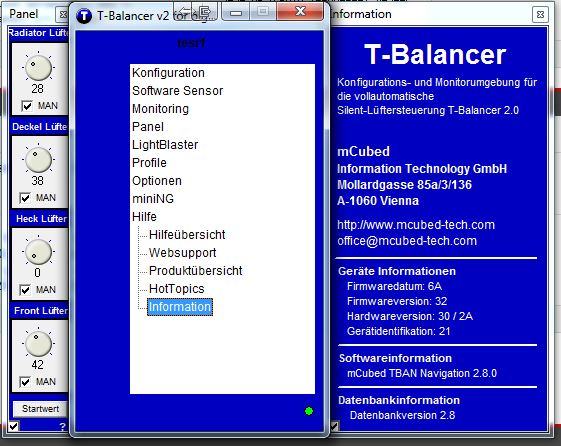
Task: Adjust the Front Lüfter knob set to 42
Action: [38, 343]
